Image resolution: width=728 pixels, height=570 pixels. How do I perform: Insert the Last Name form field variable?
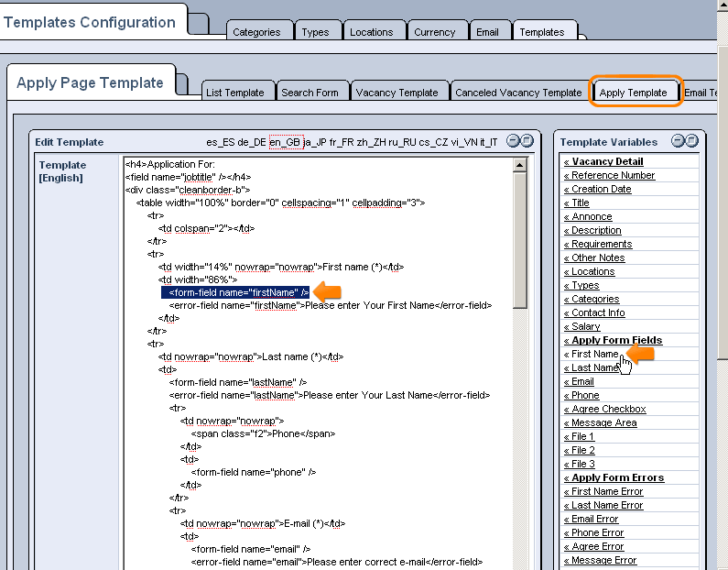(x=591, y=367)
